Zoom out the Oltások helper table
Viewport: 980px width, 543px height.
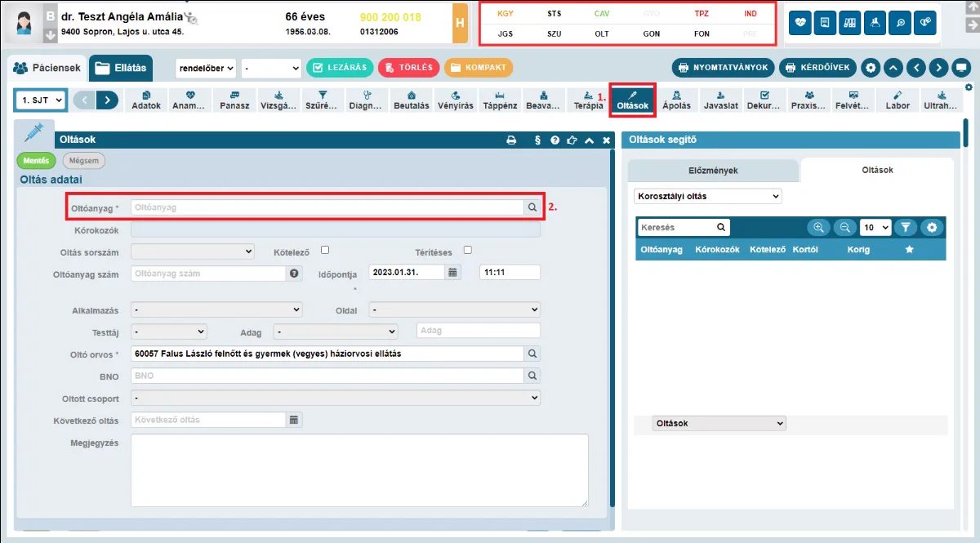(844, 228)
